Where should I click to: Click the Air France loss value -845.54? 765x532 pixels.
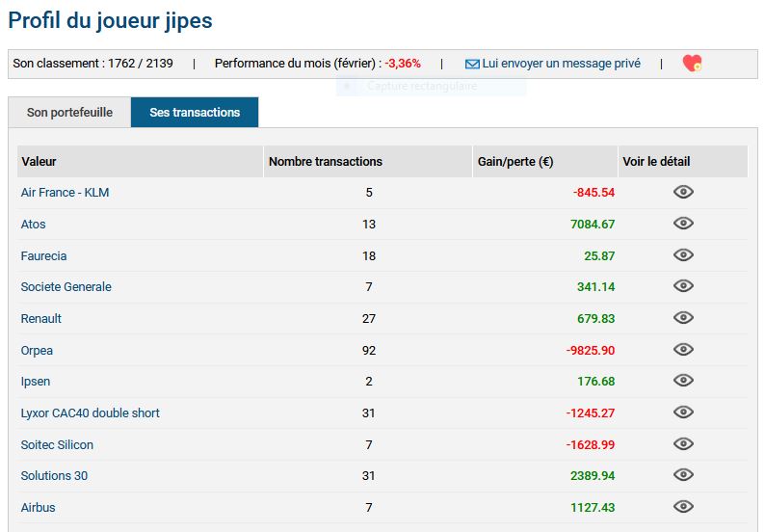tap(594, 193)
